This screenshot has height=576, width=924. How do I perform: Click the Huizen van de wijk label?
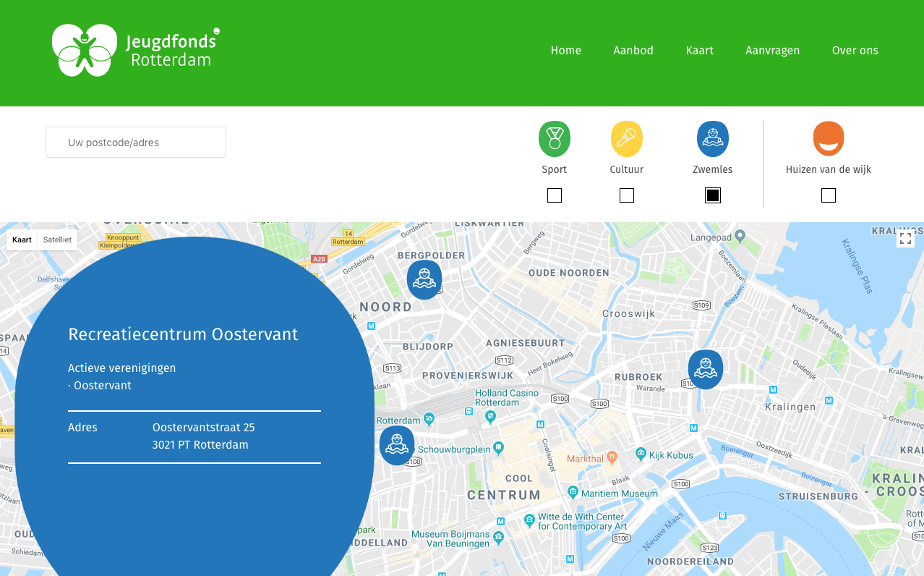pos(829,169)
